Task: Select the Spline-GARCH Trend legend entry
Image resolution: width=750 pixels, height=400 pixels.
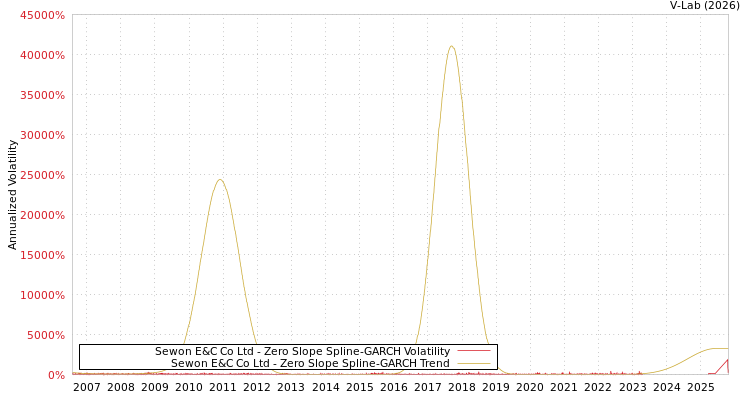Action: click(x=310, y=363)
